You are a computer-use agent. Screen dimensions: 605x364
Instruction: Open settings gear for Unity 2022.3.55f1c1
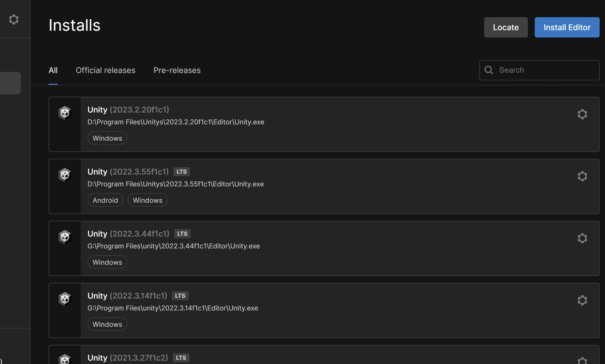pos(582,176)
